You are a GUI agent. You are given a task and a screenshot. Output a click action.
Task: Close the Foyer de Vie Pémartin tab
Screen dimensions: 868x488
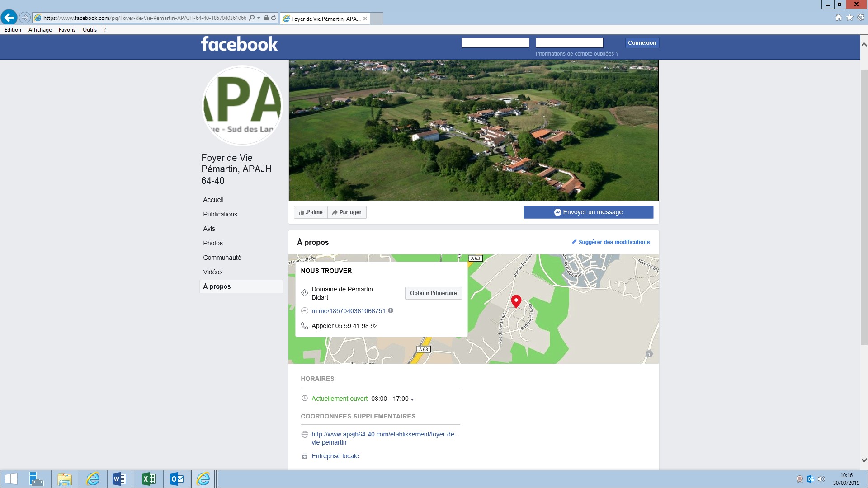tap(365, 19)
